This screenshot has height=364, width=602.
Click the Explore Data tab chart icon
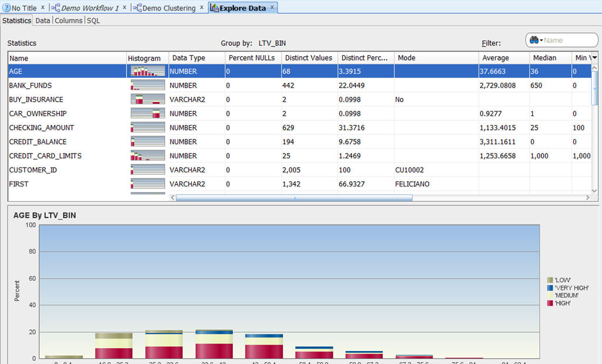[214, 8]
